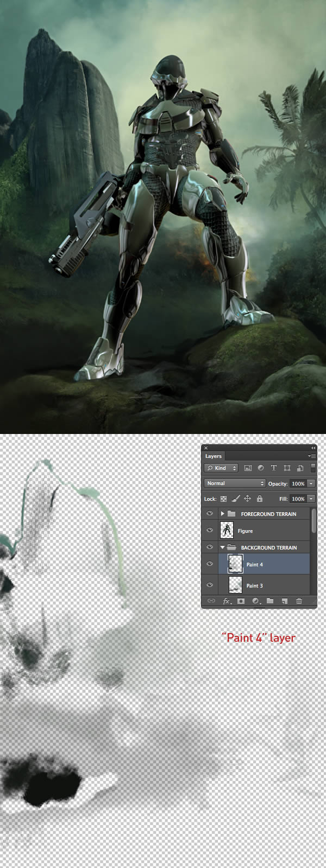Collapse the BACKGROUND TERRAIN group
This screenshot has width=326, height=868.
pos(222,547)
